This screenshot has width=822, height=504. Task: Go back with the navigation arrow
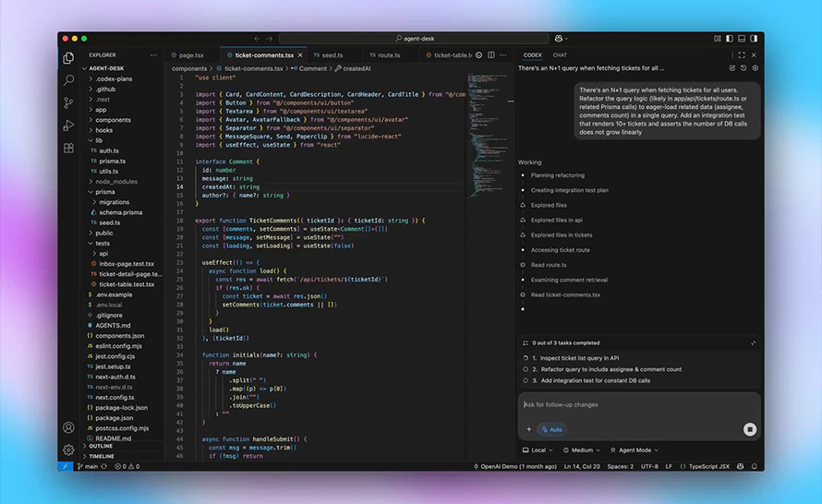(x=257, y=39)
